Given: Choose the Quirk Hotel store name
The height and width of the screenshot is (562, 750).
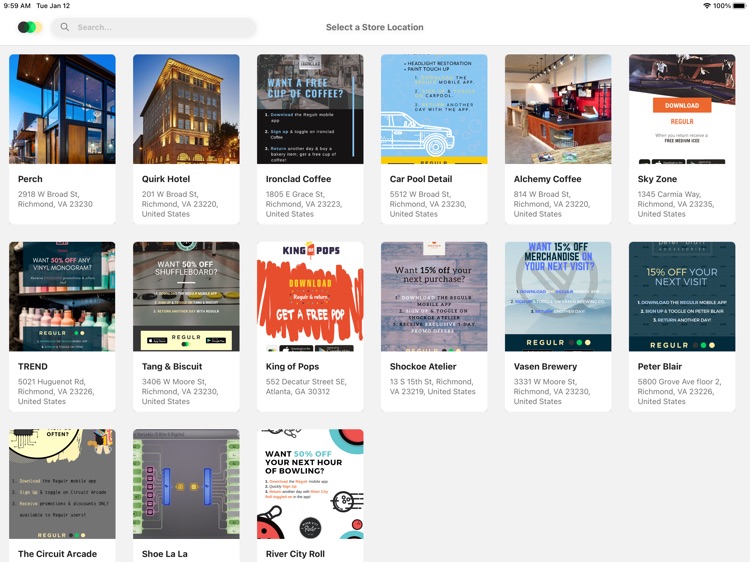Looking at the screenshot, I should 165,179.
